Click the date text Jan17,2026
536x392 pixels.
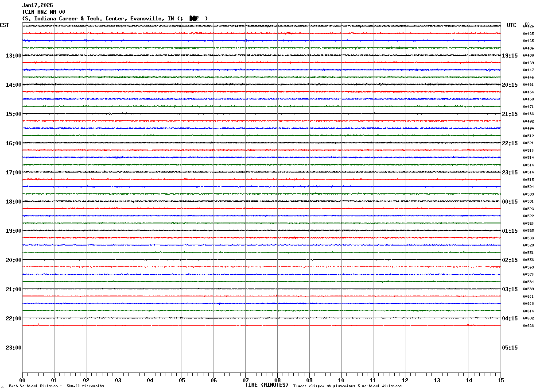(38, 5)
